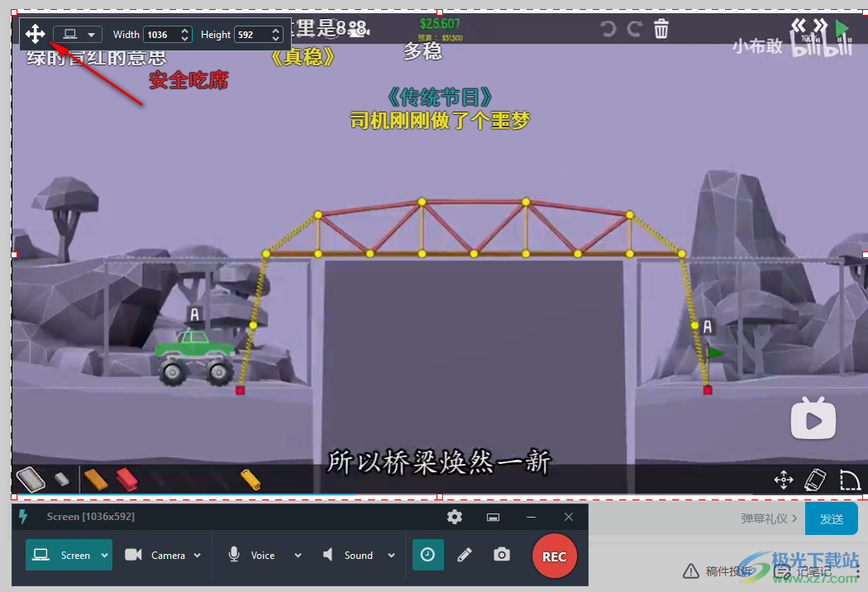The width and height of the screenshot is (868, 592).
Task: Take a screenshot with the camera icon
Action: tap(502, 554)
